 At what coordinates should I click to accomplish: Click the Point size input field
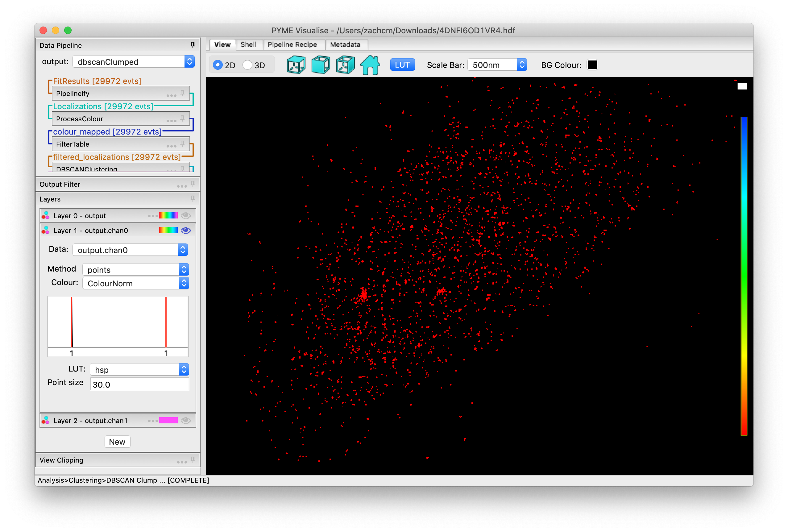pos(139,384)
